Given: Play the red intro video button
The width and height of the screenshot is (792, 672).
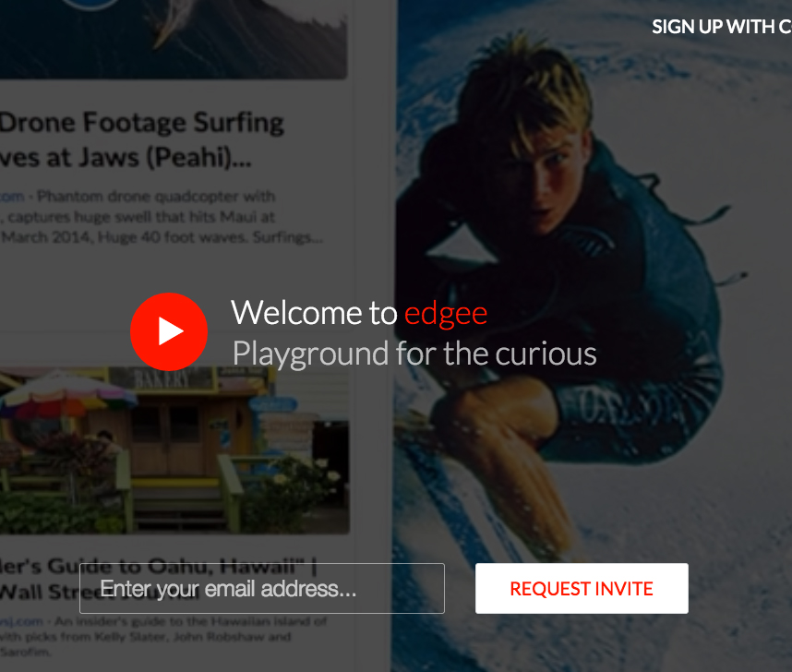Looking at the screenshot, I should click(169, 331).
